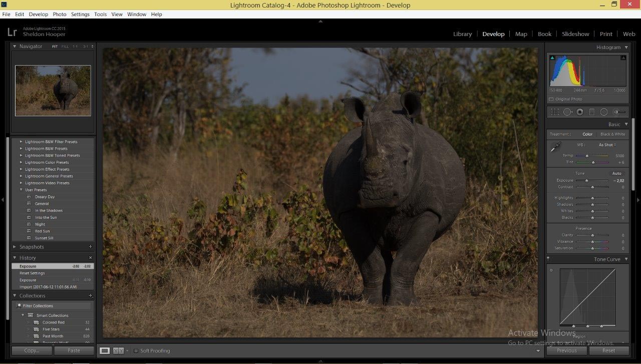Apply the Sunset Sill preset
Image resolution: width=641 pixels, height=364 pixels.
click(44, 238)
